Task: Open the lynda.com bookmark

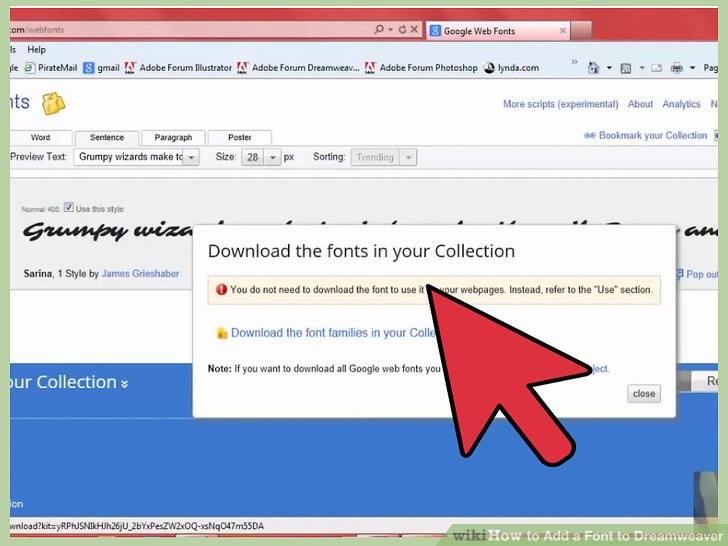Action: (510, 68)
